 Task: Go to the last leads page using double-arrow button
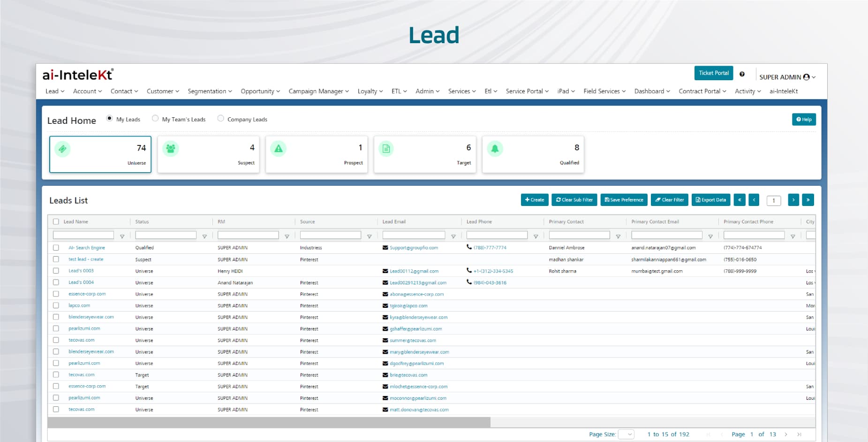coord(808,200)
